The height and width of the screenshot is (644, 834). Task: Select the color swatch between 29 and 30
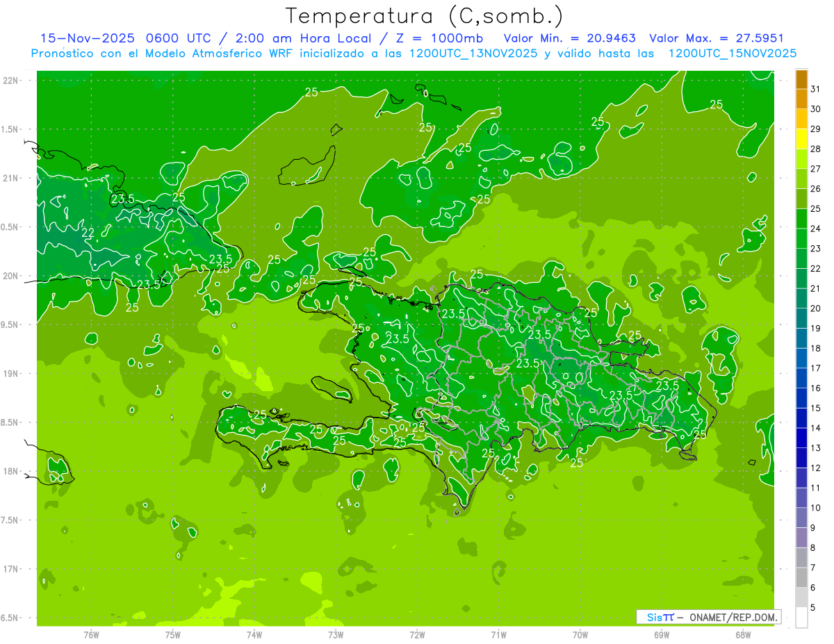(x=801, y=119)
